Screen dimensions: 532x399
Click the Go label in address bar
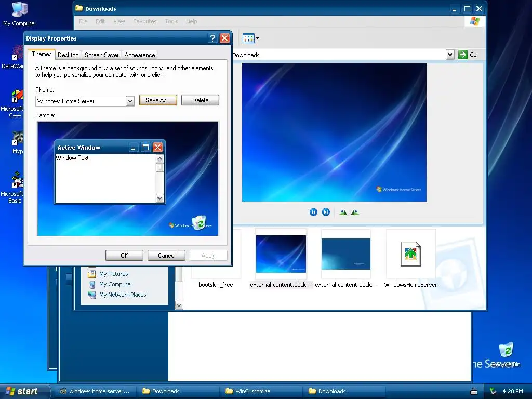click(473, 55)
